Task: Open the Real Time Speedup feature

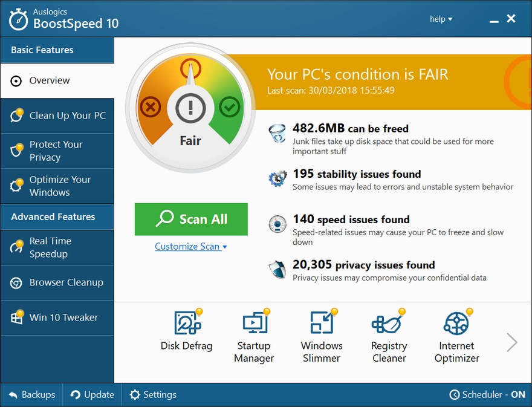Action: (57, 247)
